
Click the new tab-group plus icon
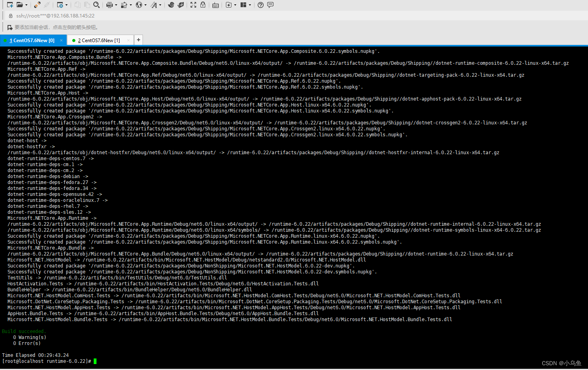[x=229, y=5]
